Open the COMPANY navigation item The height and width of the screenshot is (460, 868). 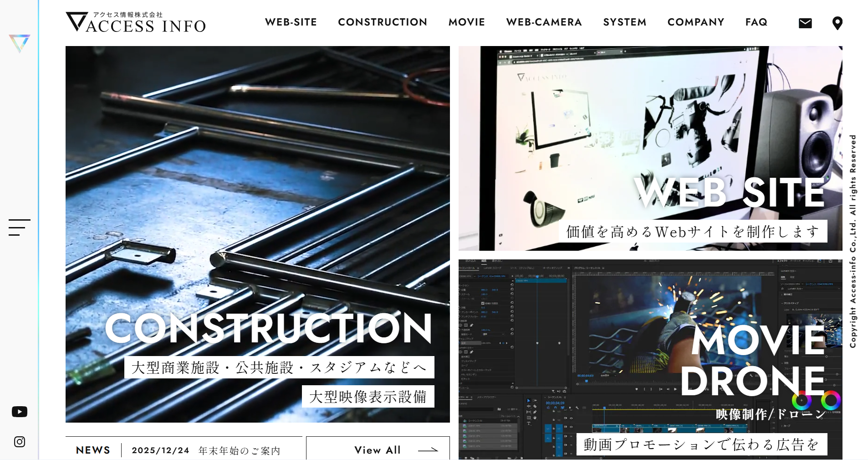[695, 22]
